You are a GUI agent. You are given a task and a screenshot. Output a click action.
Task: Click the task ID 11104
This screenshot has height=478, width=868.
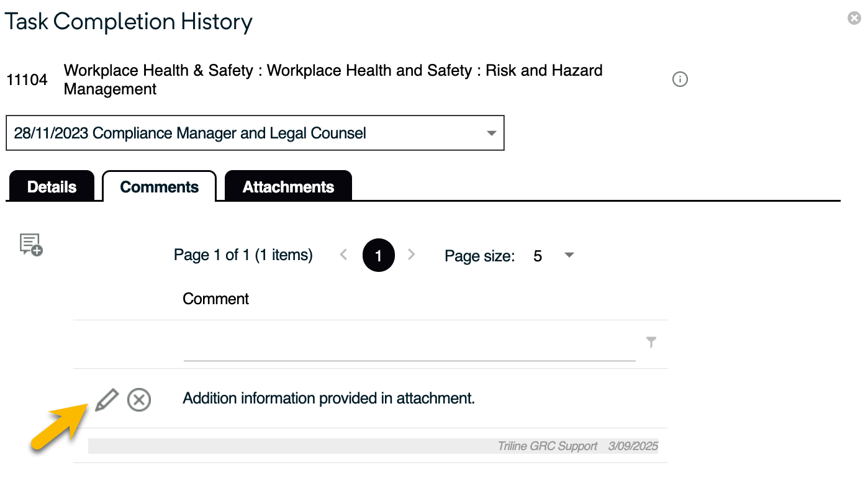(27, 79)
